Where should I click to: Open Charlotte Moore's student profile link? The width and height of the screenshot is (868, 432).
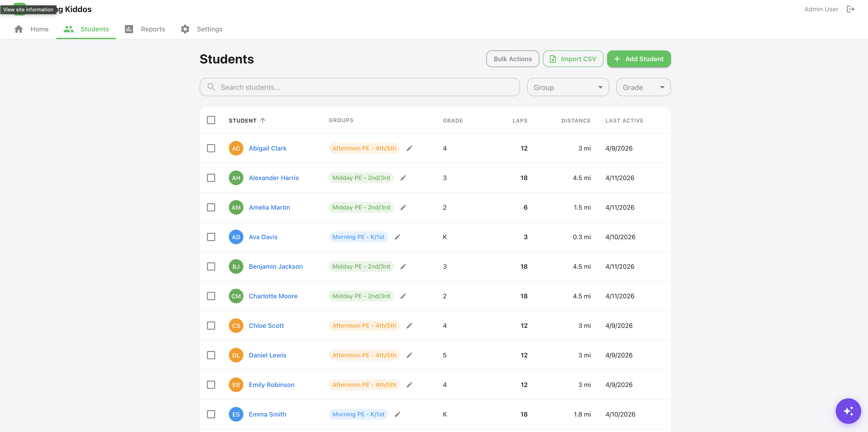273,296
